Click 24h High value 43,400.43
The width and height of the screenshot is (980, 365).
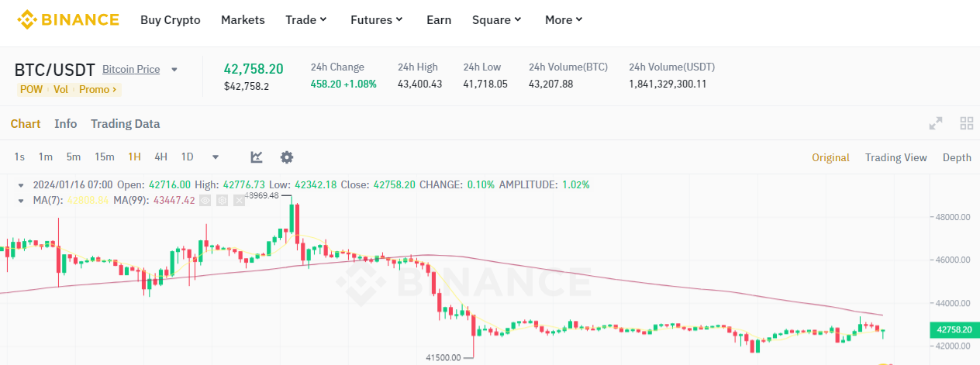click(x=420, y=84)
